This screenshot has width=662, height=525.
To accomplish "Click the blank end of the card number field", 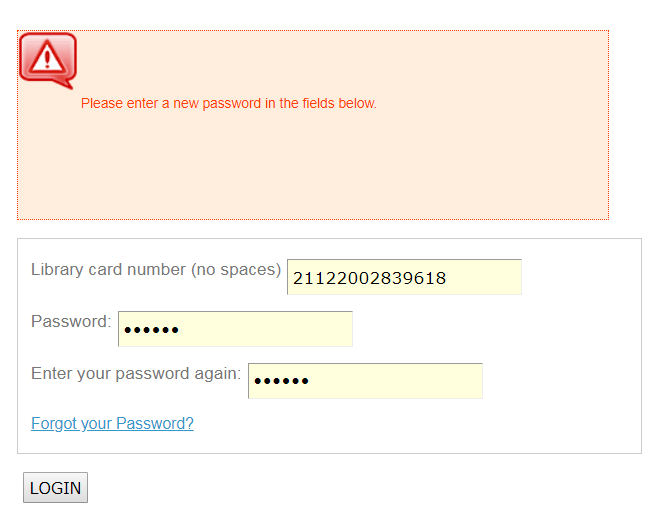I will [483, 277].
